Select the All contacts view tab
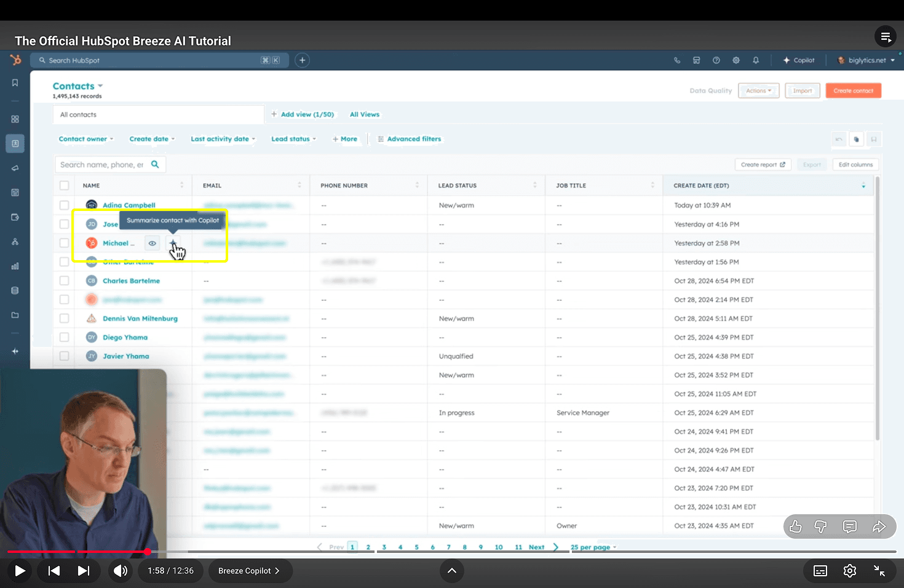Screen dimensions: 904x588 coord(159,114)
